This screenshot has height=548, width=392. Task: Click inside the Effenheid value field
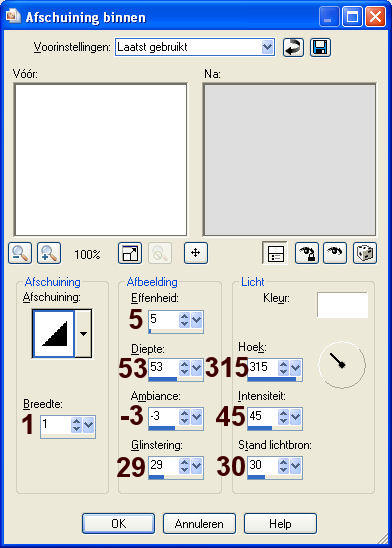pos(164,319)
